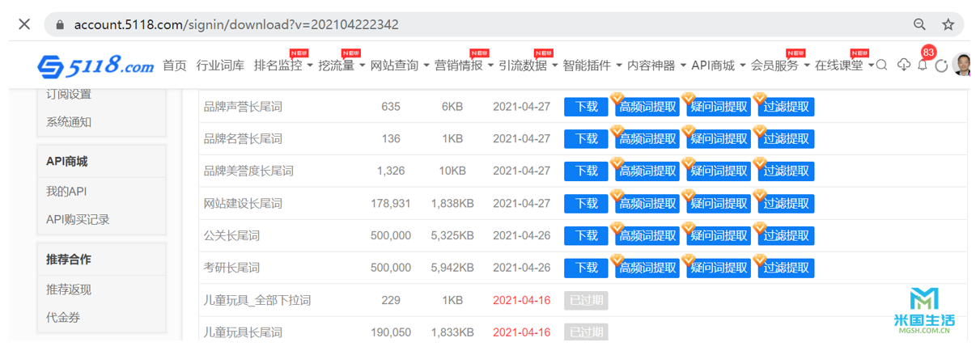Expand the 会员服务 dropdown menu
This screenshot has height=355, width=980.
pos(780,66)
